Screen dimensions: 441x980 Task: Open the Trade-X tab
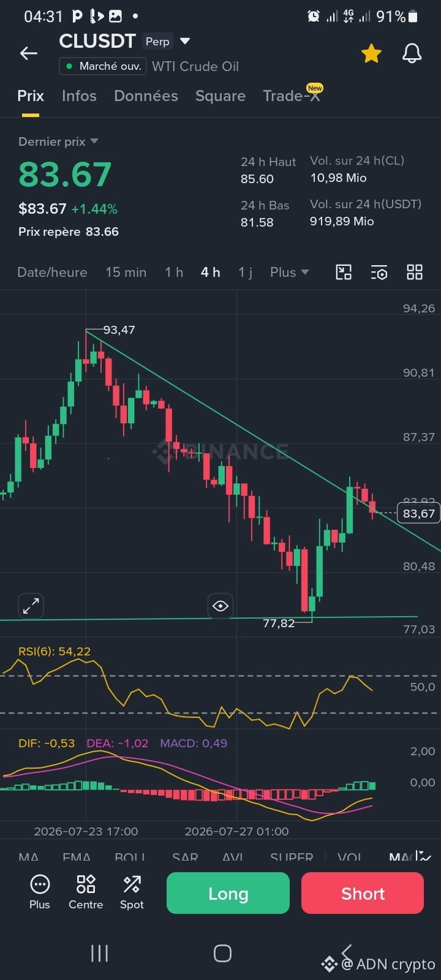(x=292, y=96)
